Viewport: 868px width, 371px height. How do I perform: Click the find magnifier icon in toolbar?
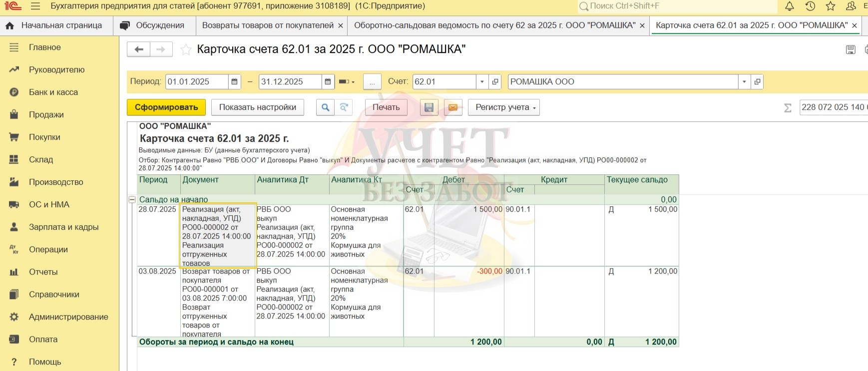tap(325, 107)
